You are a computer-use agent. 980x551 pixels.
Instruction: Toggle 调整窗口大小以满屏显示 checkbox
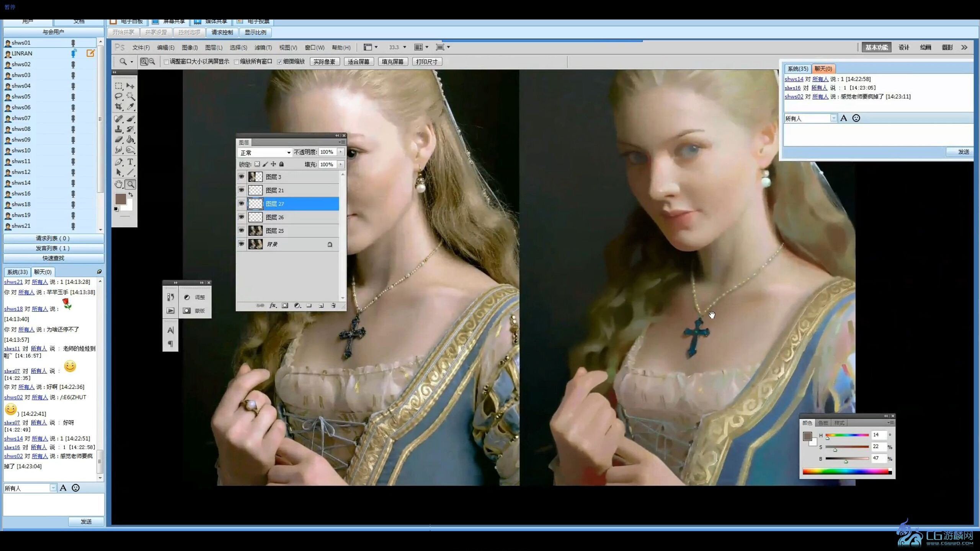click(x=166, y=62)
